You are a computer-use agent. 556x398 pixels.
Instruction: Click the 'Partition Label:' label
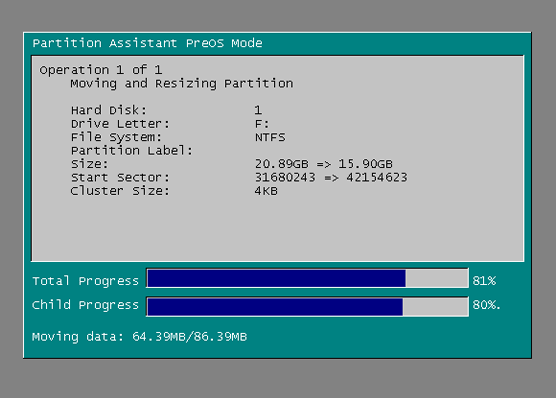(x=132, y=150)
